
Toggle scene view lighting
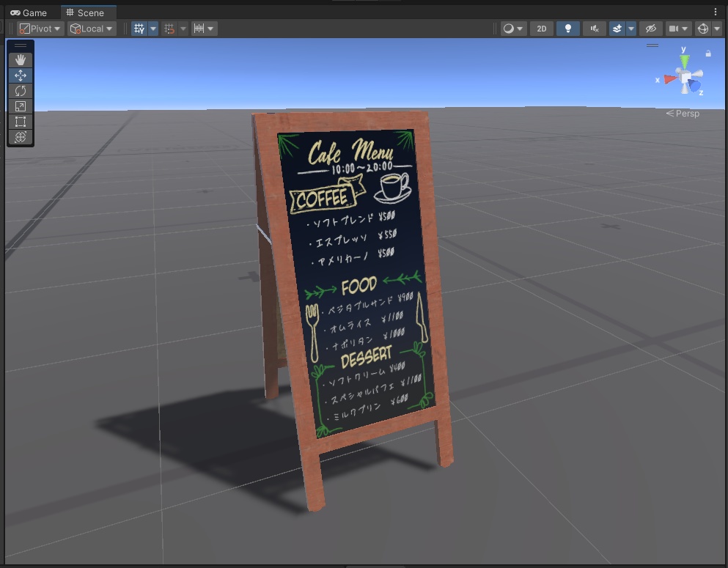click(x=567, y=29)
